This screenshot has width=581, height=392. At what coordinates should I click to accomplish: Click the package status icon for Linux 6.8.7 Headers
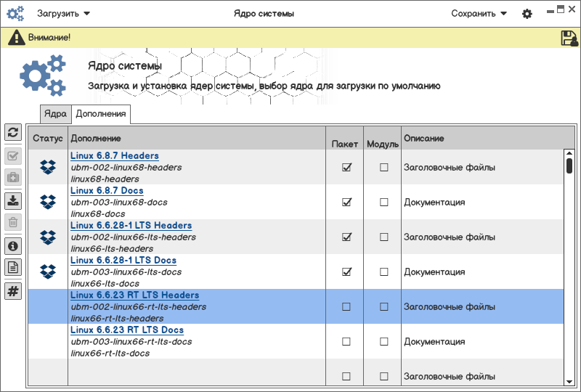48,167
